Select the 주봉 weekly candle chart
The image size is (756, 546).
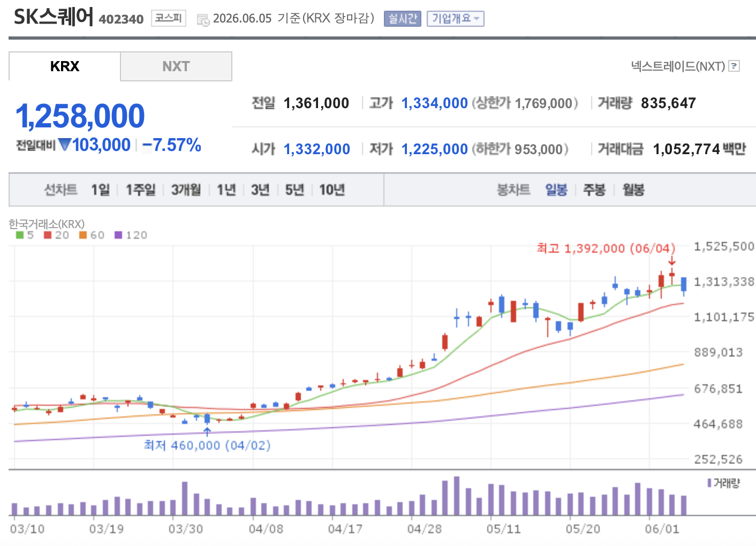coord(594,189)
